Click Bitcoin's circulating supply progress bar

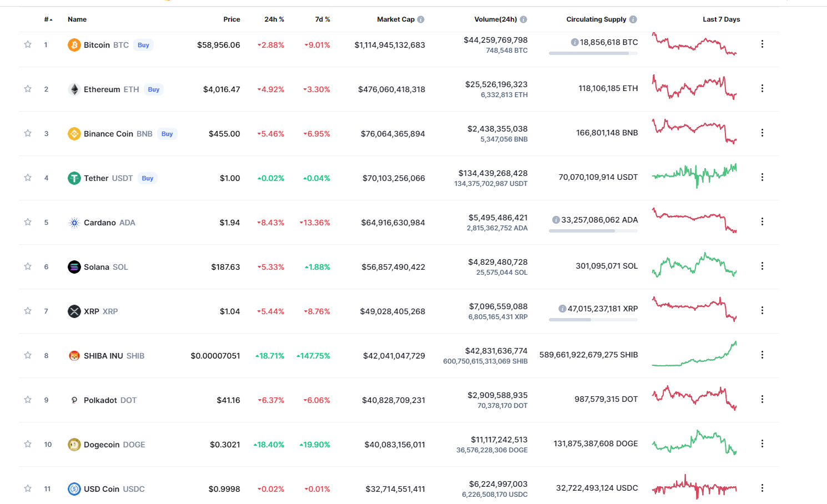[x=593, y=53]
